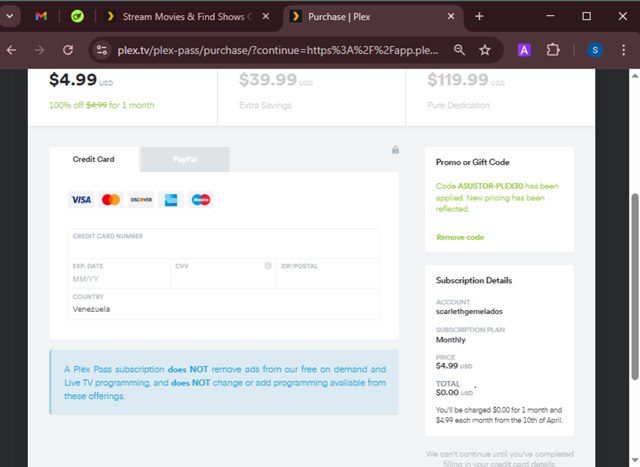This screenshot has height=467, width=640.
Task: Click the Visa card icon
Action: [81, 200]
